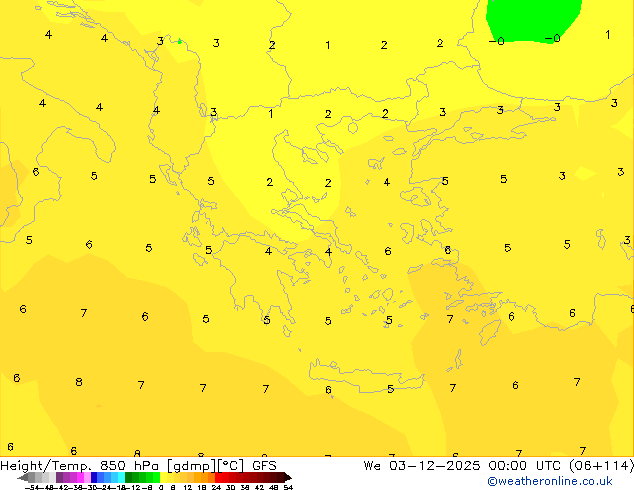The image size is (634, 490).
Task: Click the dark blue swatch in the colour scale
Action: [x=94, y=477]
